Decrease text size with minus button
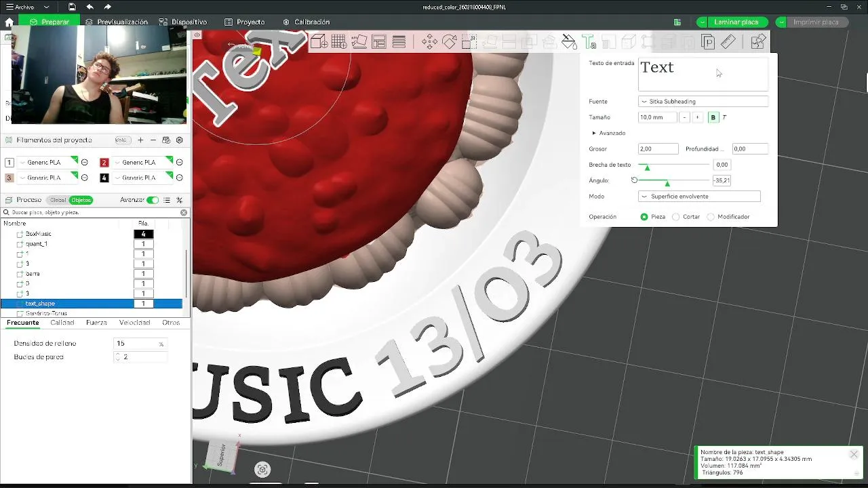Screen dimensions: 868x488 684,117
